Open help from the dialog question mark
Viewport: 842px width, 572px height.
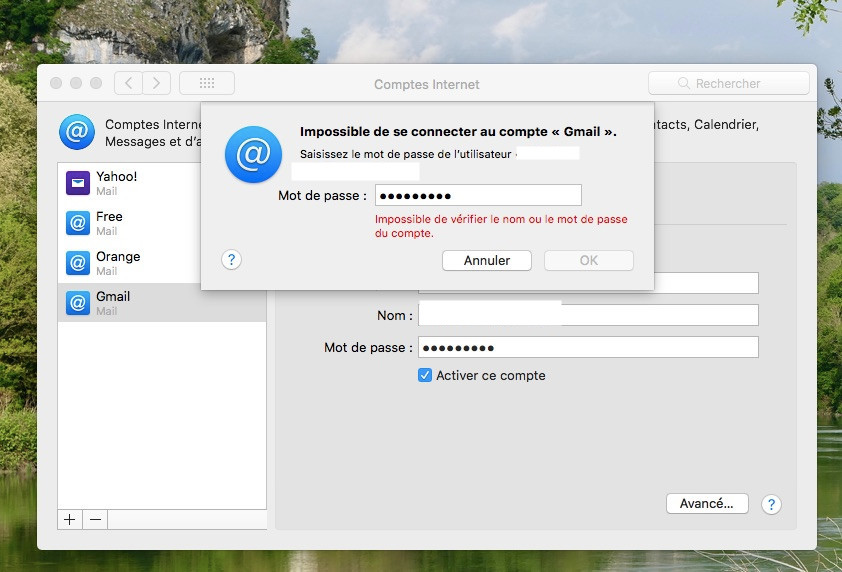pyautogui.click(x=231, y=260)
